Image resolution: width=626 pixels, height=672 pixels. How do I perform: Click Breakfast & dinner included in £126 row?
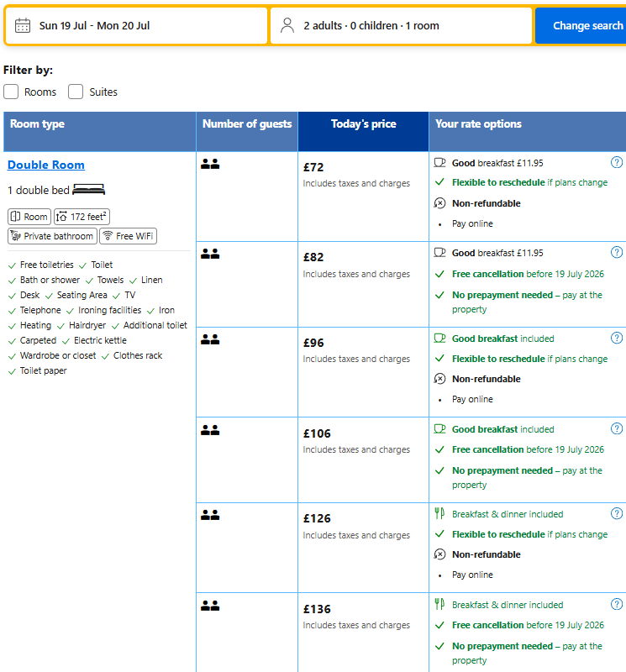coord(508,514)
